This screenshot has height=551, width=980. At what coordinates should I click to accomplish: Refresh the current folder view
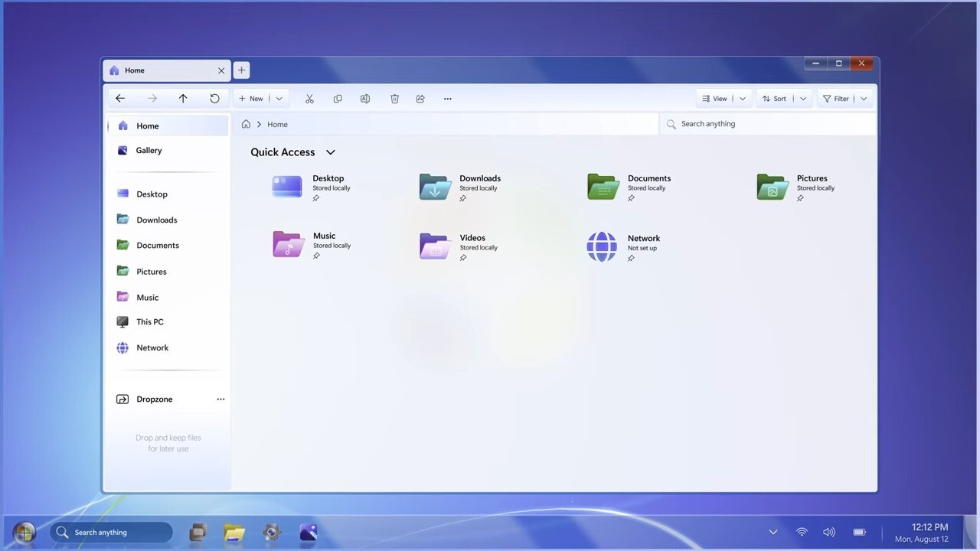click(214, 99)
